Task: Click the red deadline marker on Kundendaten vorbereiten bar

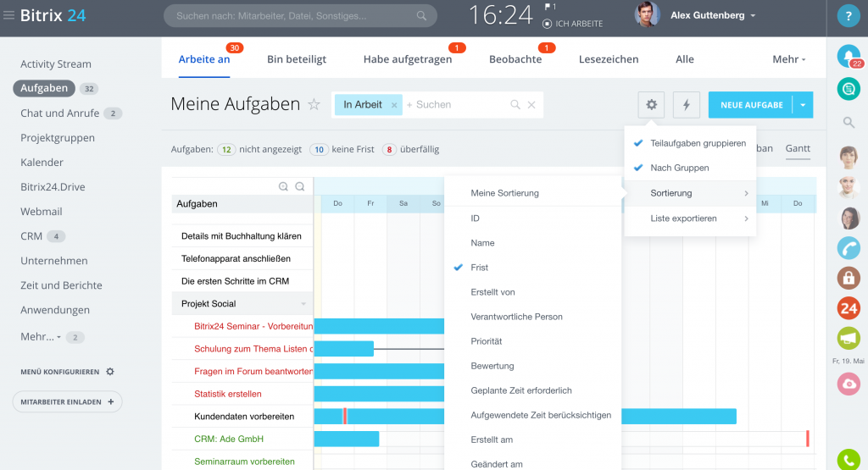Action: pyautogui.click(x=345, y=417)
